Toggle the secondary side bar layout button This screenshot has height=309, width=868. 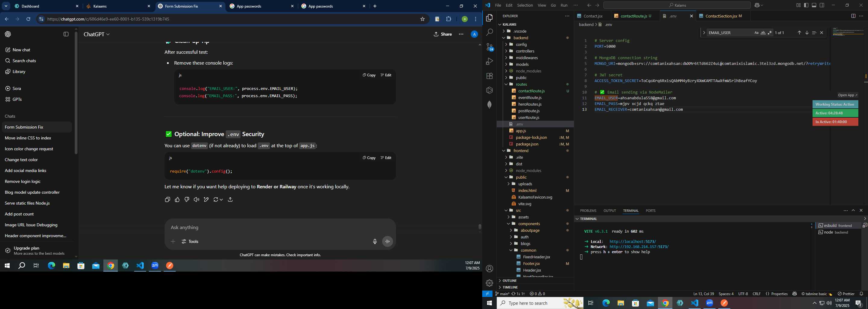pyautogui.click(x=822, y=5)
